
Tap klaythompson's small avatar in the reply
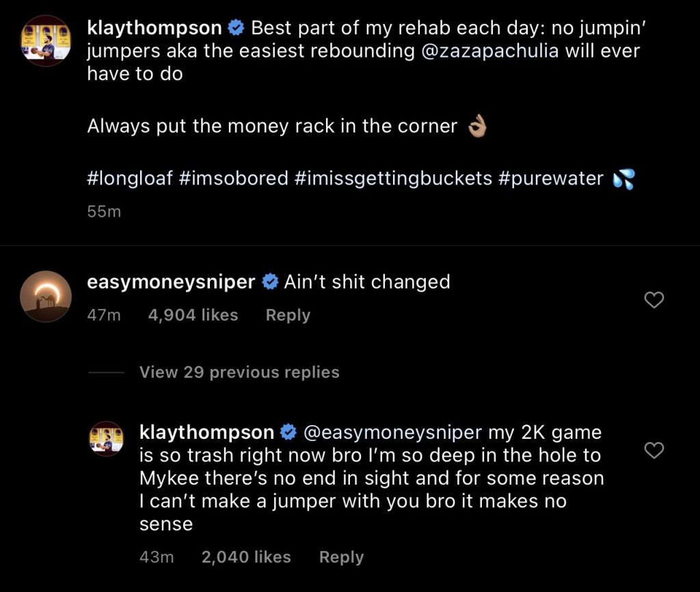[107, 439]
